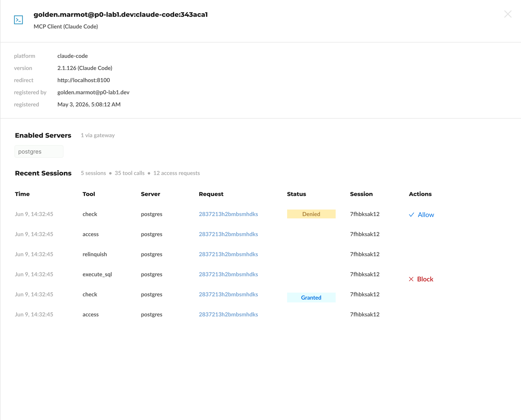Close the MCP client details panel
This screenshot has height=420, width=521.
point(508,14)
